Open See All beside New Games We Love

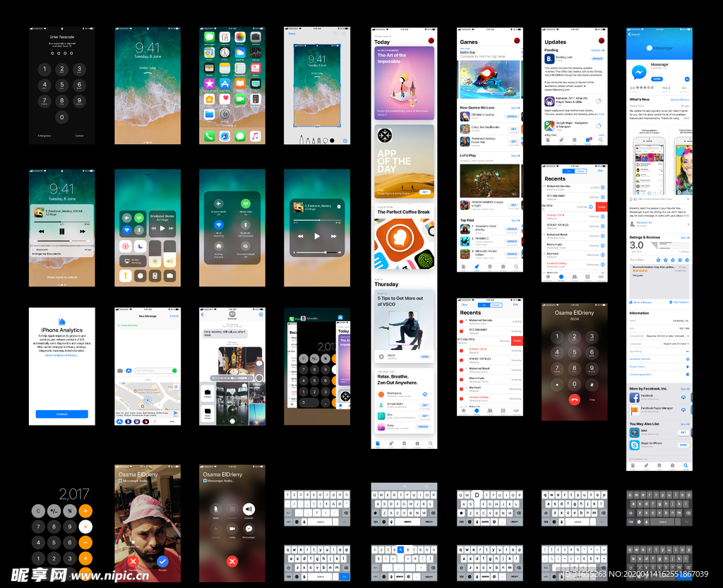pyautogui.click(x=515, y=108)
